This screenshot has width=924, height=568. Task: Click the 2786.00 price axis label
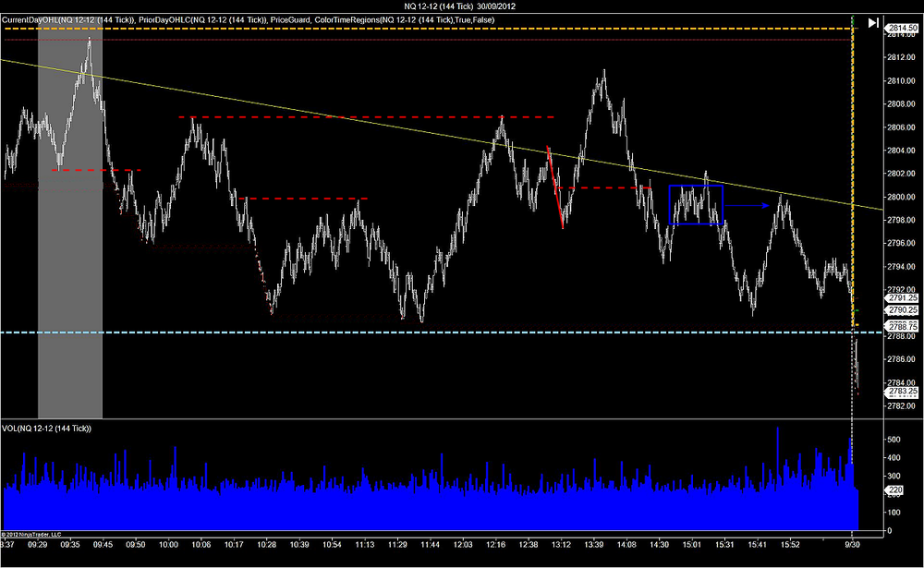(901, 359)
